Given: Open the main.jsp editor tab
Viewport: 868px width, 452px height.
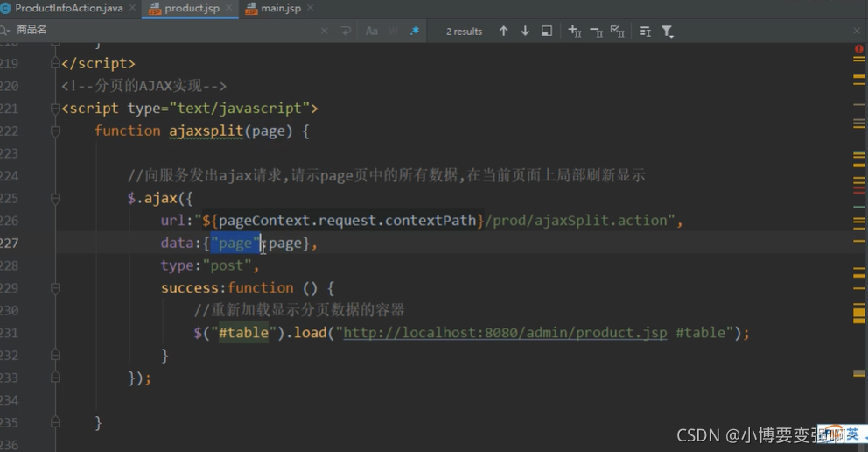Looking at the screenshot, I should tap(281, 8).
